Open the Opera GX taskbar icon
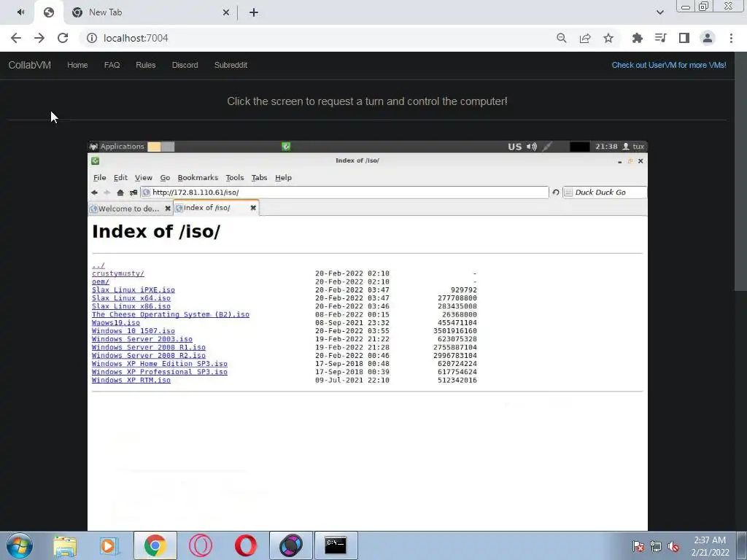Image resolution: width=747 pixels, height=560 pixels. pyautogui.click(x=201, y=545)
